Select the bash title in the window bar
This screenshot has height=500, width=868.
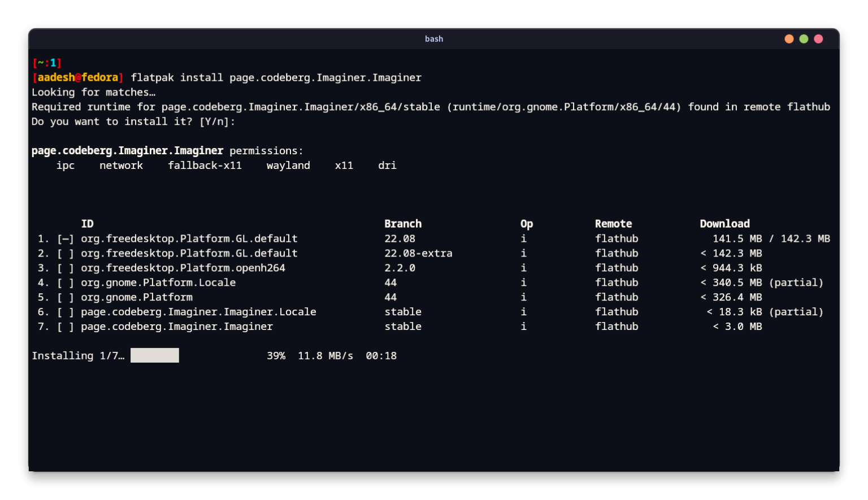point(434,38)
